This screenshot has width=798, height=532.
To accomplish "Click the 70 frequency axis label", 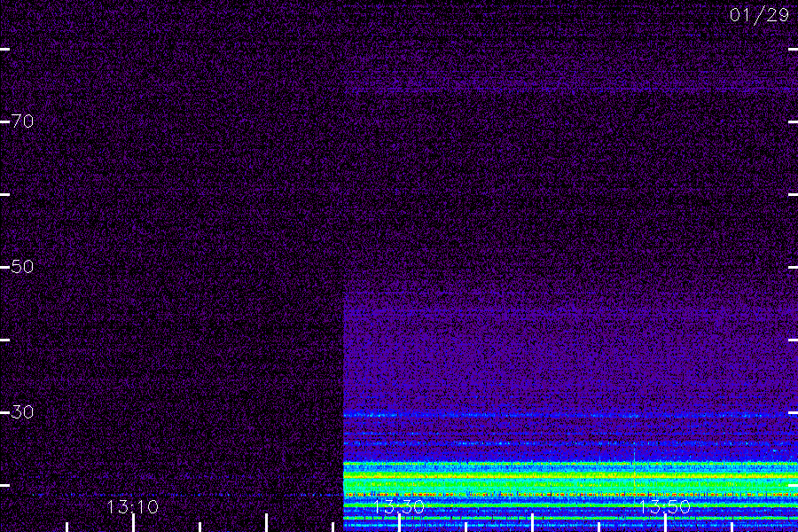I will tap(22, 121).
